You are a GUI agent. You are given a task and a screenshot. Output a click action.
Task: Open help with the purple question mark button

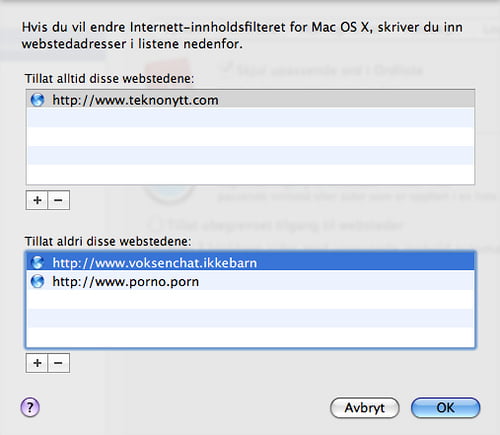[30, 407]
